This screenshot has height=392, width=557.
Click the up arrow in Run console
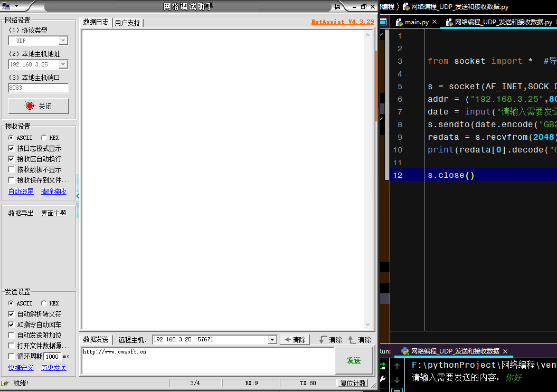[397, 366]
